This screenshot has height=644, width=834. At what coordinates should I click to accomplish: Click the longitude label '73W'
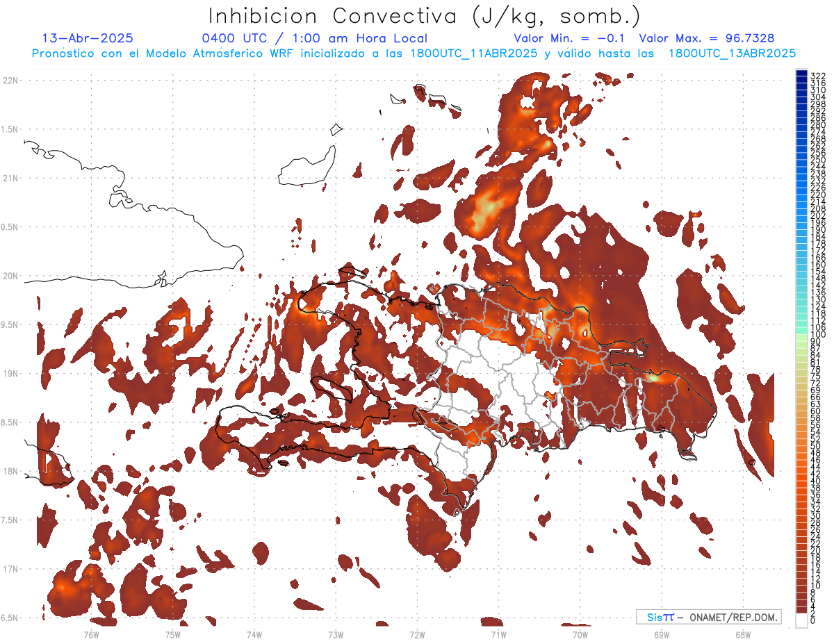click(x=336, y=634)
